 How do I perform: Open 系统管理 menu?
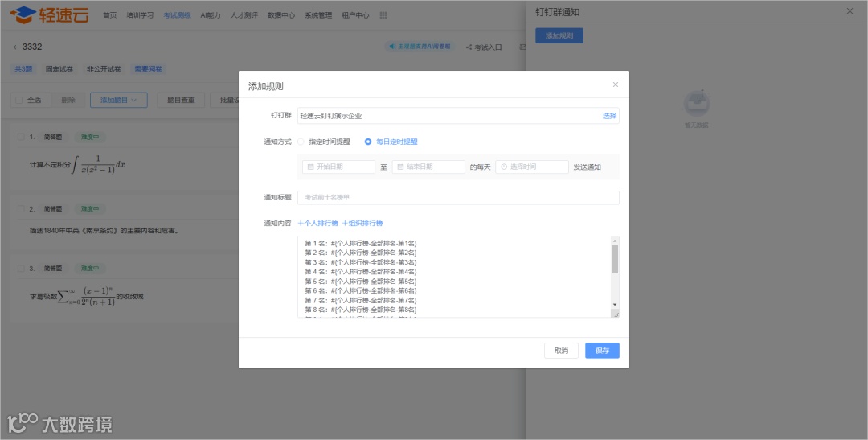pyautogui.click(x=318, y=15)
